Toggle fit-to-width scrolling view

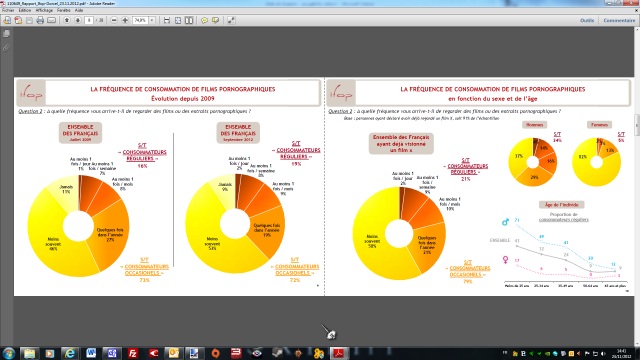click(x=167, y=20)
